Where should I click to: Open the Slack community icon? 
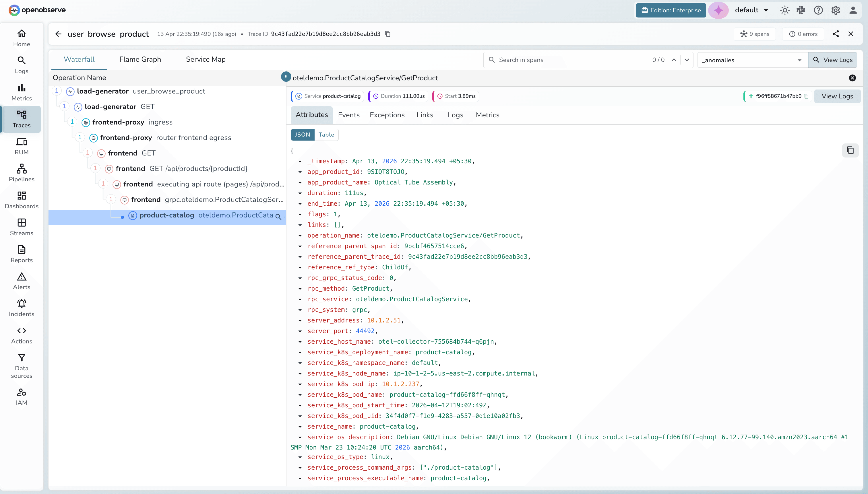801,10
